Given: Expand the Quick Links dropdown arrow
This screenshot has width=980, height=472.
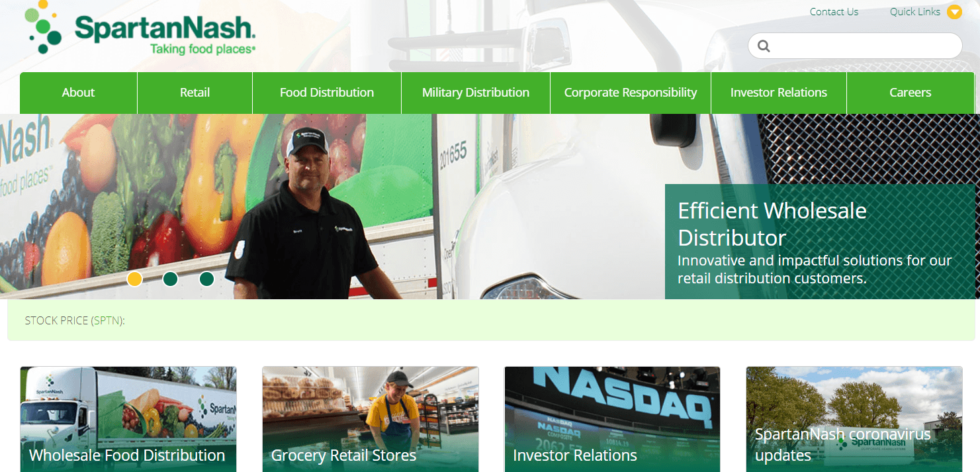Looking at the screenshot, I should pyautogui.click(x=954, y=12).
